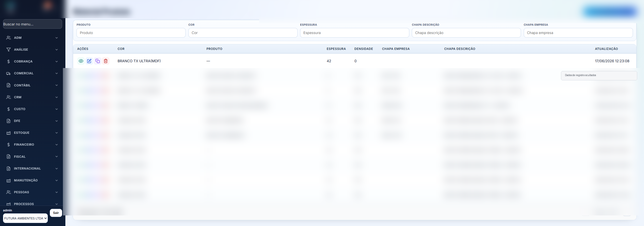Expand the FINANCEIRO menu chevron
The height and width of the screenshot is (226, 644).
[x=57, y=145]
